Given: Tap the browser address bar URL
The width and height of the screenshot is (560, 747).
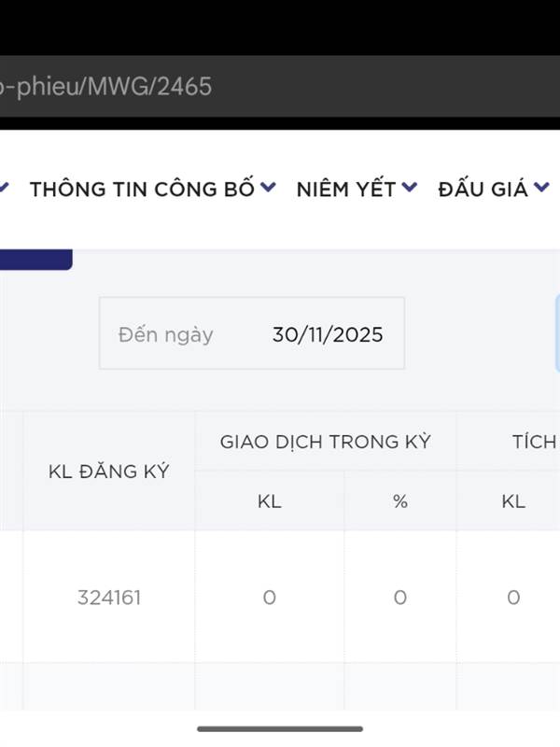Looking at the screenshot, I should point(105,87).
